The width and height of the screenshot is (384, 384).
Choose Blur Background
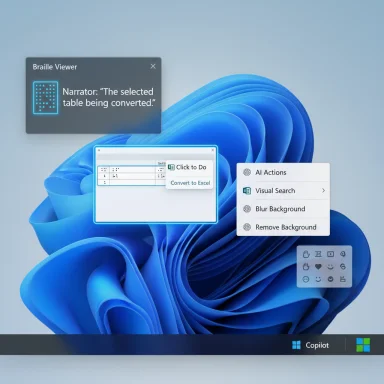point(283,209)
